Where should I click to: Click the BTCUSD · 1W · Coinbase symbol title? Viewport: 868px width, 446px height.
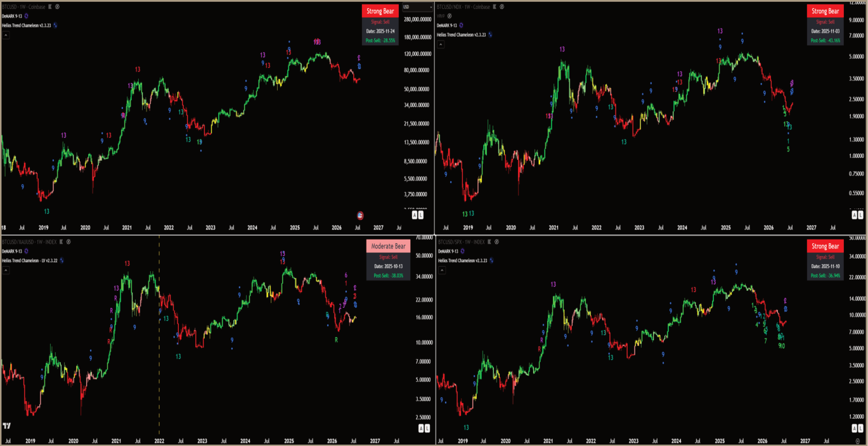pos(23,6)
